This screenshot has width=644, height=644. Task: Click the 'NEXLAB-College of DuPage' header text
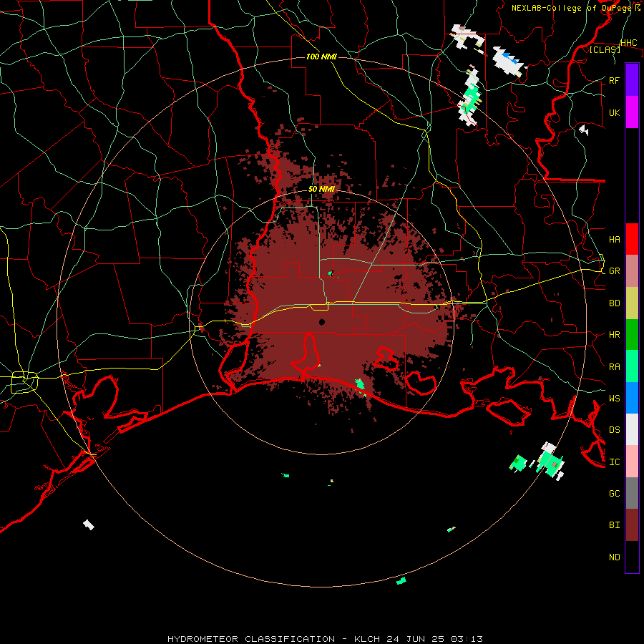pyautogui.click(x=572, y=8)
